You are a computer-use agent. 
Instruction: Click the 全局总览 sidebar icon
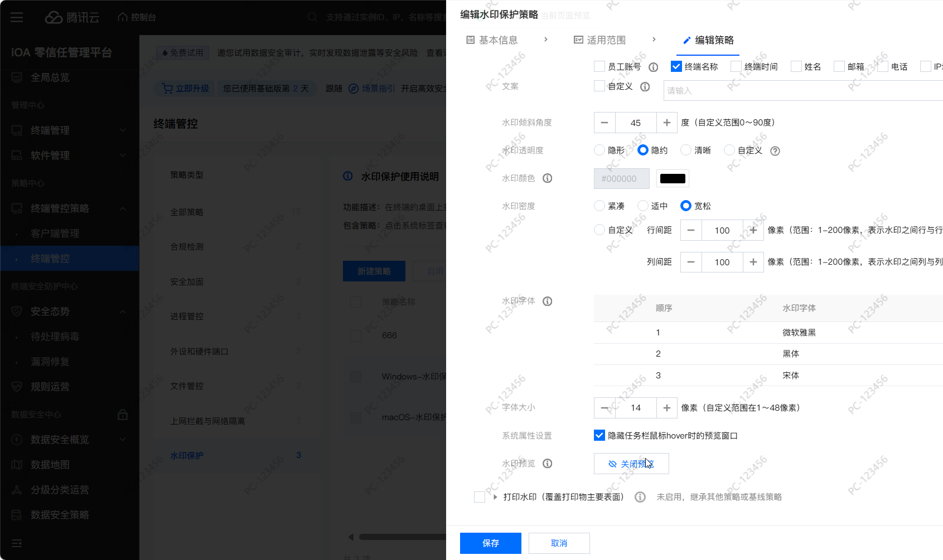point(17,77)
